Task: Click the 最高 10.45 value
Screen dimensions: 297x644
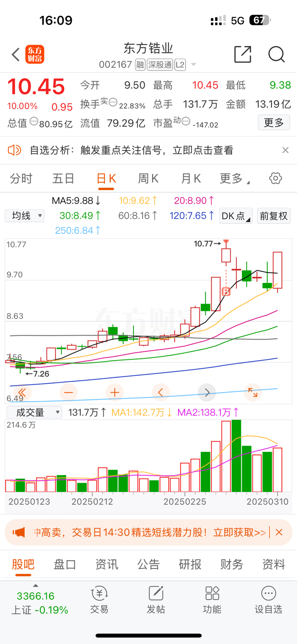Action: 205,85
